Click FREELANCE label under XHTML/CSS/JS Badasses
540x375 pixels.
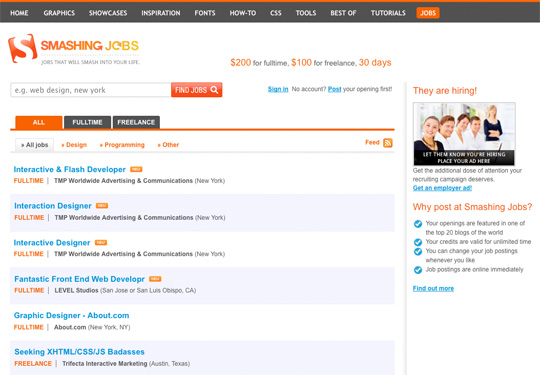tap(33, 364)
